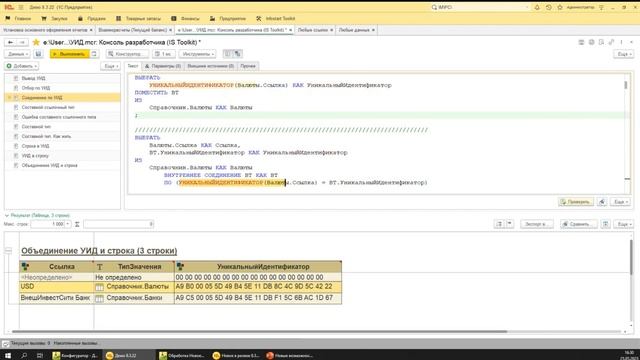This screenshot has height=360, width=640.
Task: Go forward with the right arrow button
Action: pos(22,42)
